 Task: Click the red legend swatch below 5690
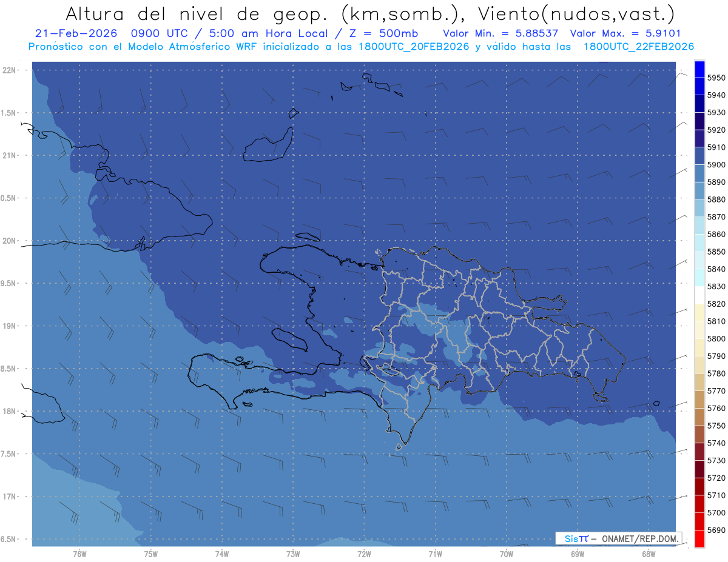click(699, 538)
